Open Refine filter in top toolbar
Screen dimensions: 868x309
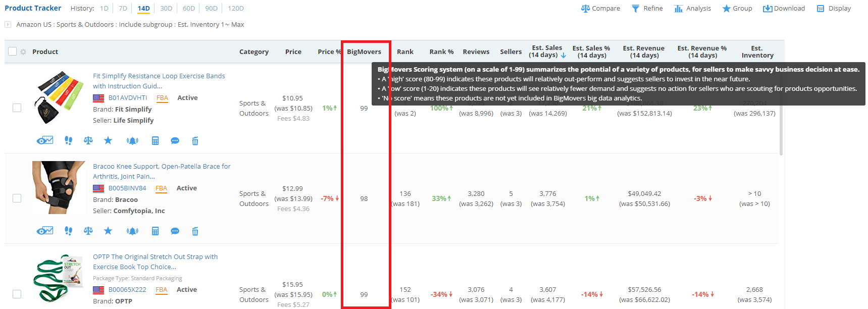(x=647, y=9)
